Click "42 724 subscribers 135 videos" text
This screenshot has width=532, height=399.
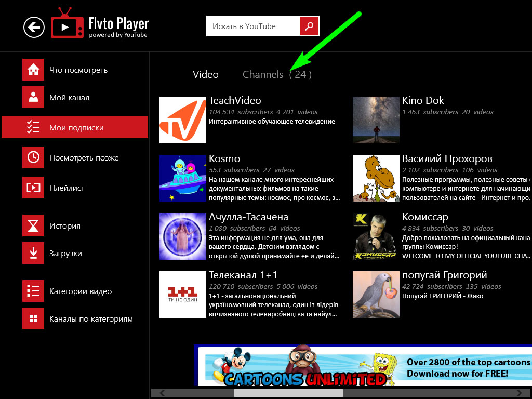(x=451, y=287)
